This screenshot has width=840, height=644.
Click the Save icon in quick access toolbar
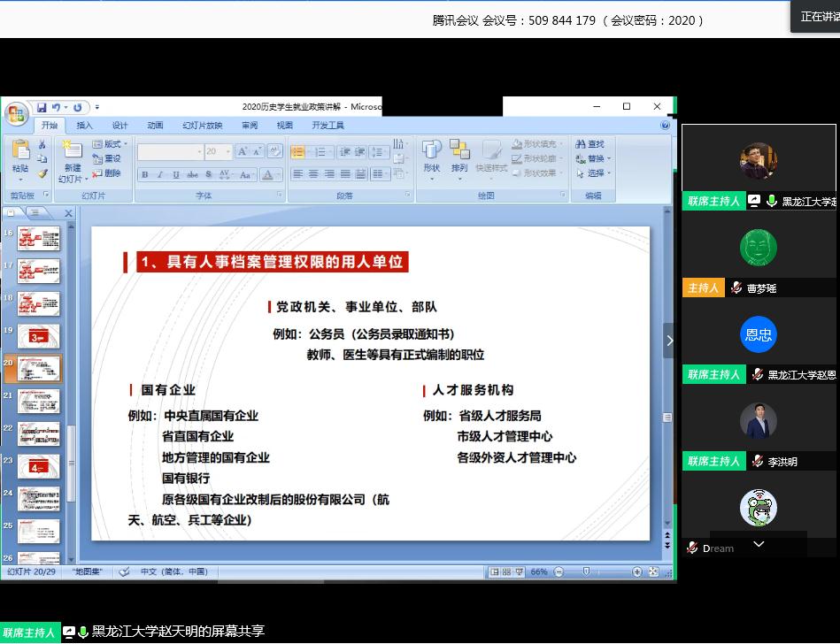pos(41,107)
